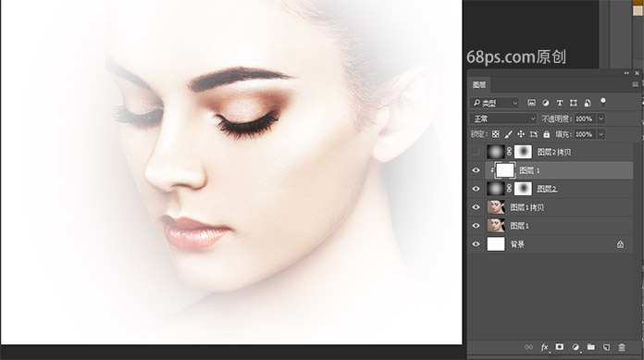Open 类型 layer filter dropdown

(x=494, y=103)
